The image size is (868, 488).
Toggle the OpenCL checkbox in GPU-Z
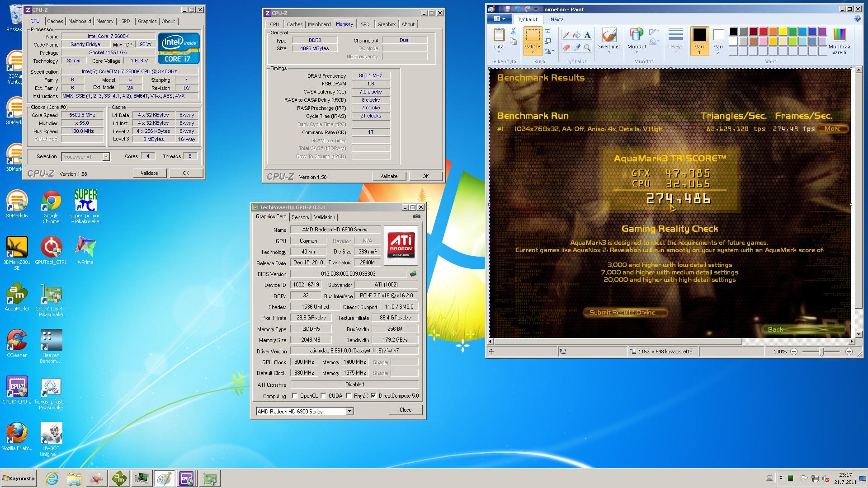pyautogui.click(x=295, y=396)
